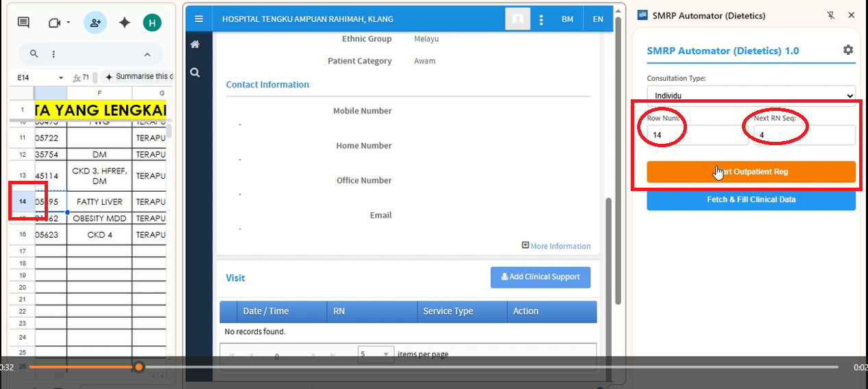Select row 14 header in the sheet
Screen dimensions: 868x389
coord(23,201)
